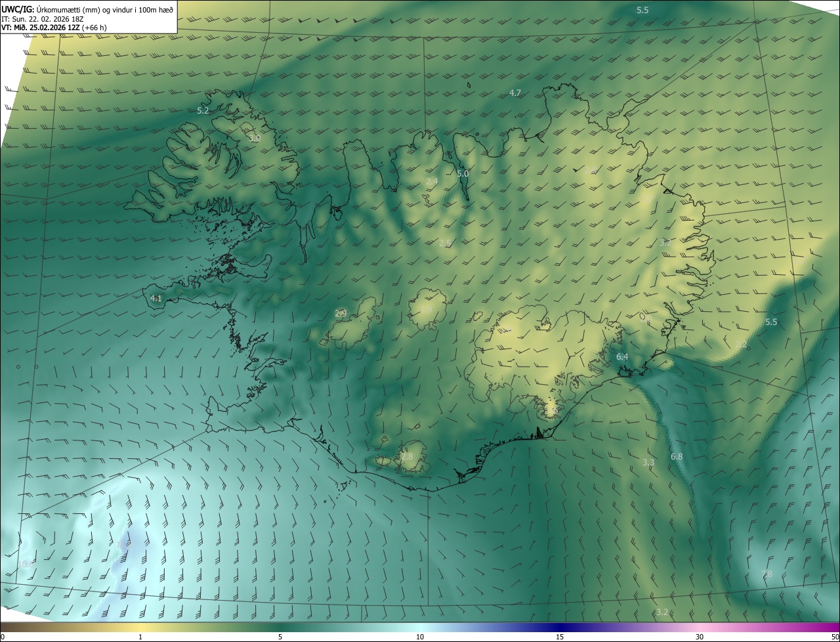Click the '0' tick on the color scale
The image size is (840, 642).
click(3, 637)
